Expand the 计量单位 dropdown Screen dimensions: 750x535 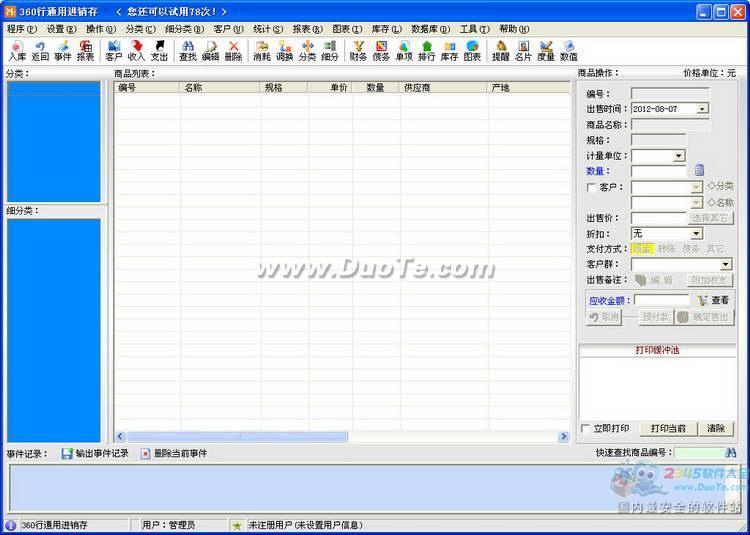(x=678, y=156)
